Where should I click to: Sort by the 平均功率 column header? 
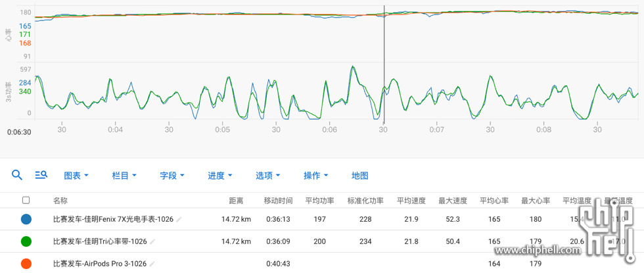(319, 201)
